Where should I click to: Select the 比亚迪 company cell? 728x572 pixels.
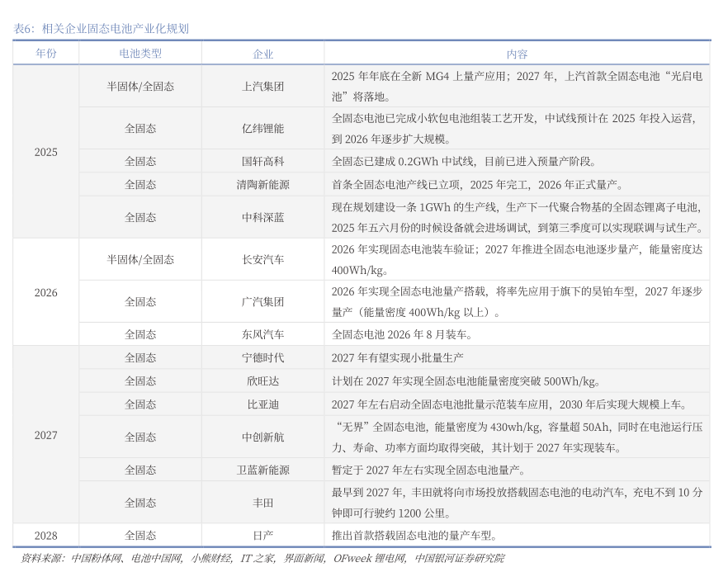262,404
